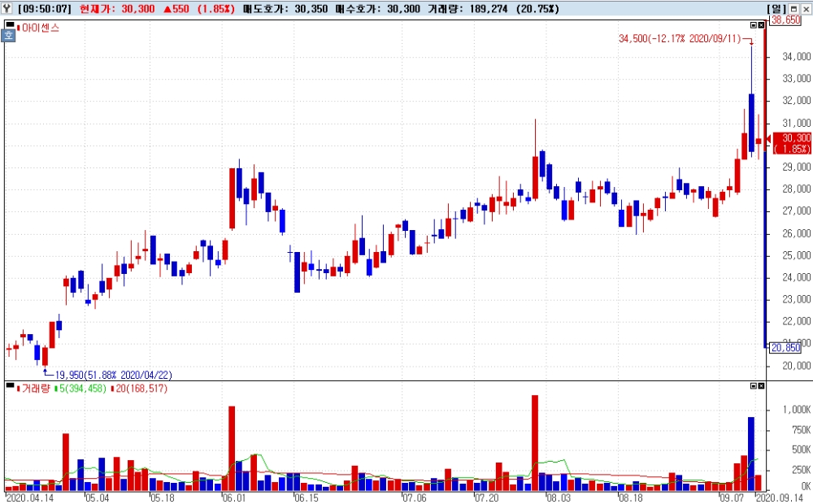
Task: Close the price chart panel with its small x
Action: coord(761,25)
